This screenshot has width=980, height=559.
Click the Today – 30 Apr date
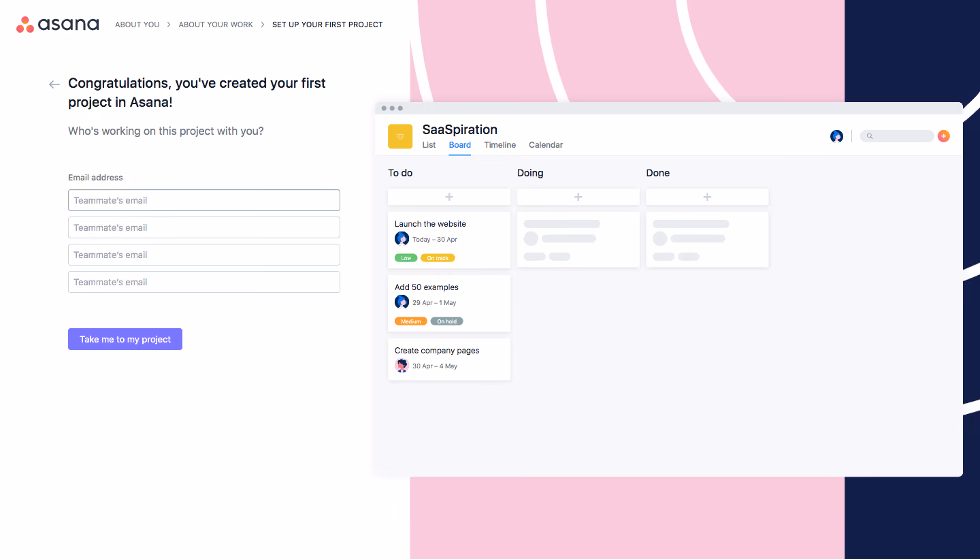pyautogui.click(x=435, y=240)
